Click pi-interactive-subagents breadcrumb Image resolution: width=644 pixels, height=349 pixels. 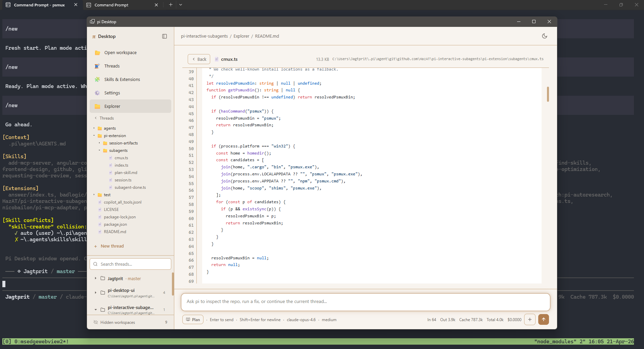coord(204,36)
